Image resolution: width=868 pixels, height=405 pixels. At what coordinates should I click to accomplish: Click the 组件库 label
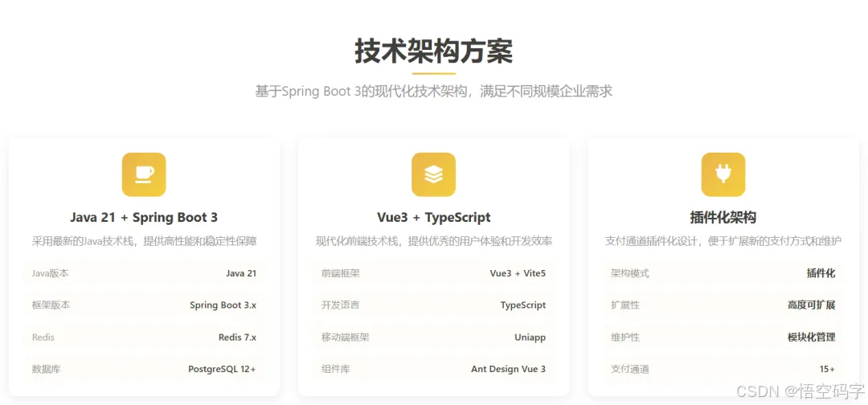[x=335, y=369]
